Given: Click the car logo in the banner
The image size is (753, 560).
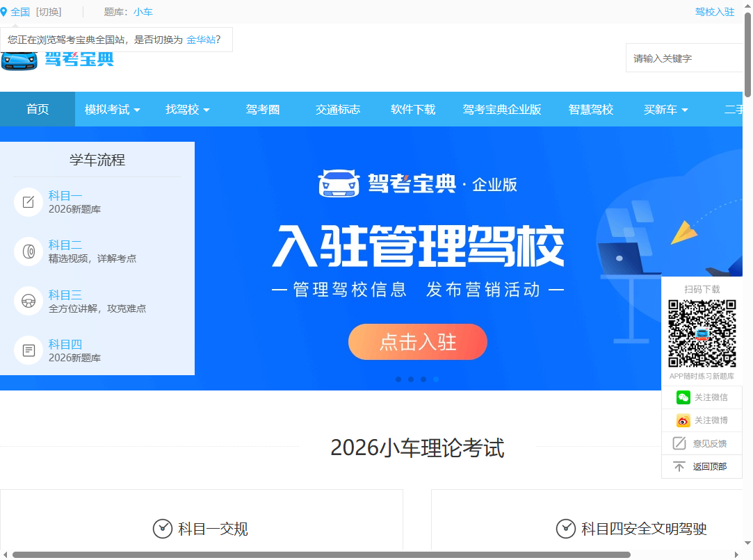Looking at the screenshot, I should click(x=339, y=183).
